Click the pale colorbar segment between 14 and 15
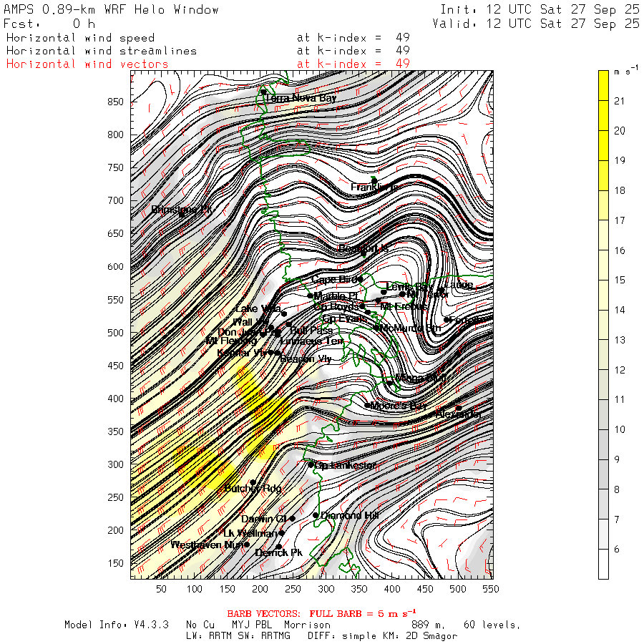644x644 pixels. [603, 295]
